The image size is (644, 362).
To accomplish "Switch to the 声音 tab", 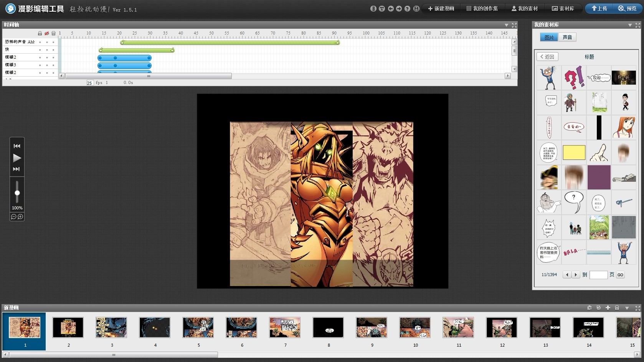I will coord(567,37).
